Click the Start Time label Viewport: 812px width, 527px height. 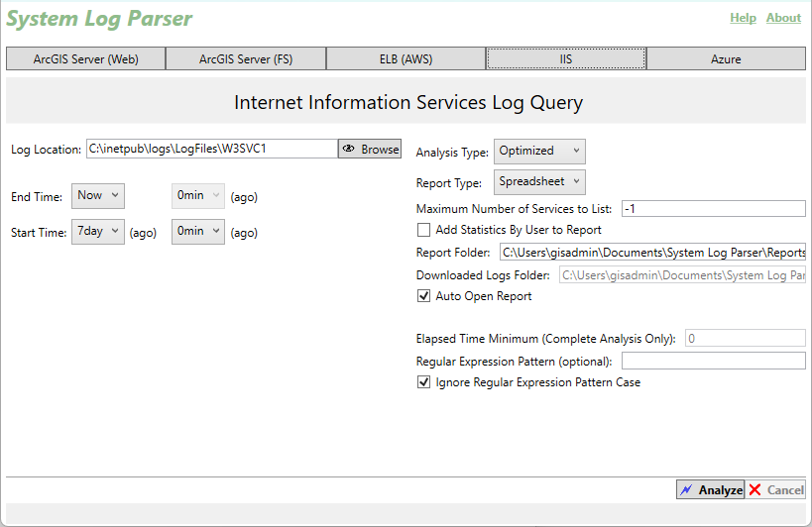point(39,233)
